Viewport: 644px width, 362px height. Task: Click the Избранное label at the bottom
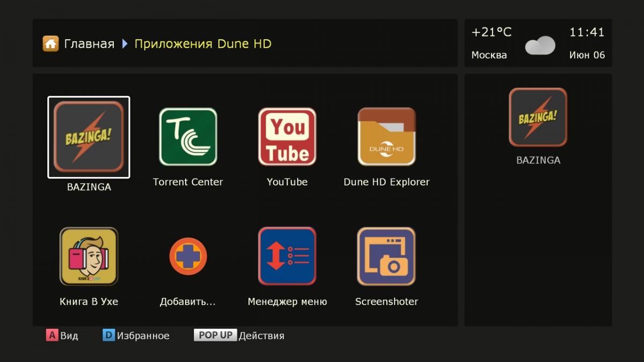click(x=143, y=336)
